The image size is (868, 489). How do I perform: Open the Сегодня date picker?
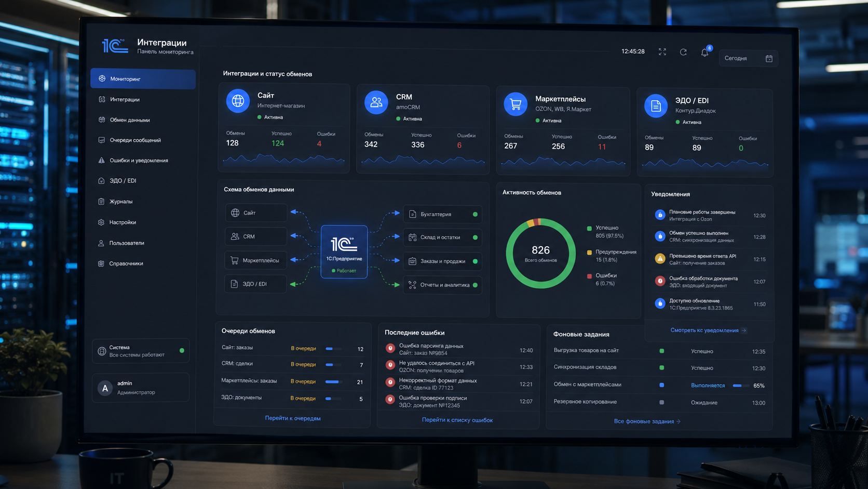[x=748, y=58]
